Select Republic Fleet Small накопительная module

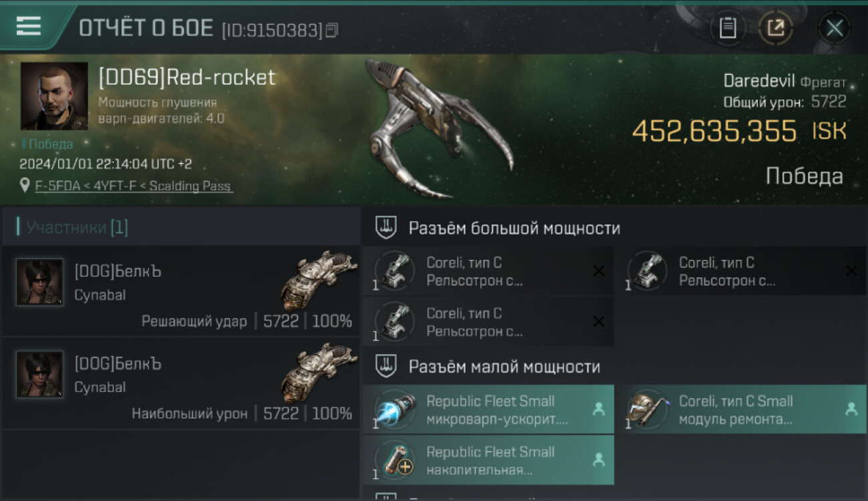click(488, 460)
